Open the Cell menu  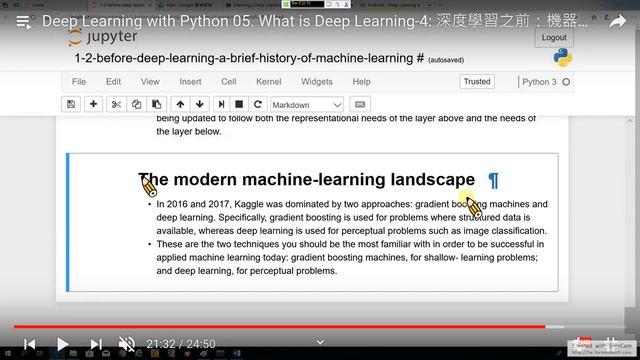(x=229, y=82)
